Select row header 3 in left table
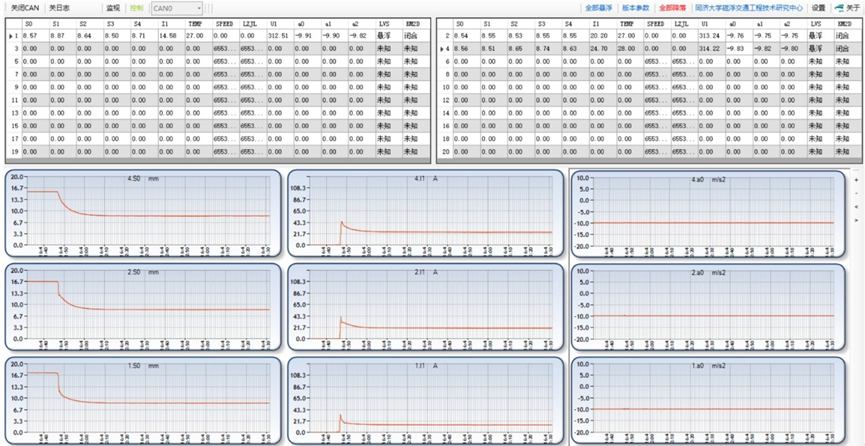The image size is (865, 446). click(13, 49)
